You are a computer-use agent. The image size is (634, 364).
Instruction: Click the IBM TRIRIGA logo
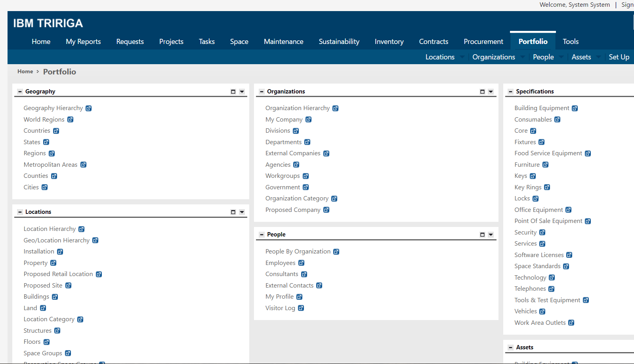point(48,23)
